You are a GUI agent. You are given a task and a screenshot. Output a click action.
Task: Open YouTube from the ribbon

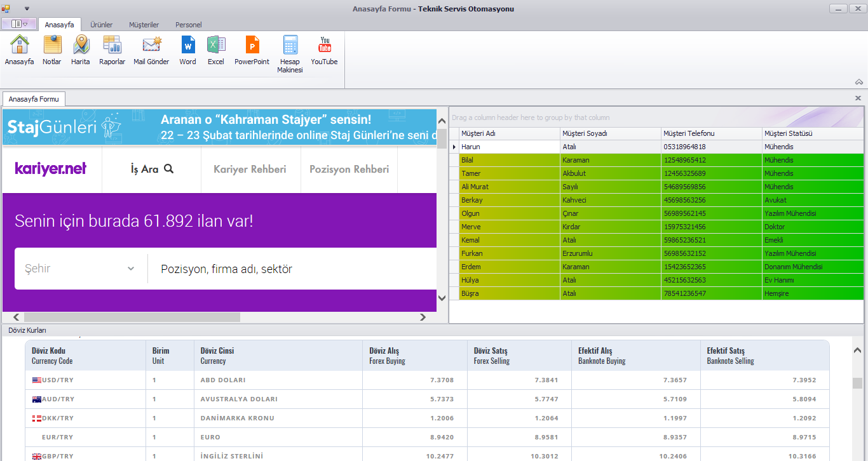(x=324, y=51)
